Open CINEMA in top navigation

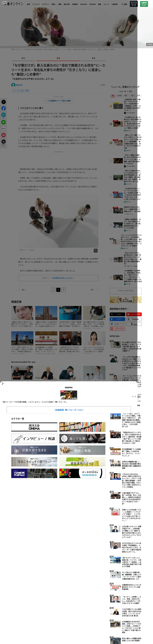(x=92, y=4)
